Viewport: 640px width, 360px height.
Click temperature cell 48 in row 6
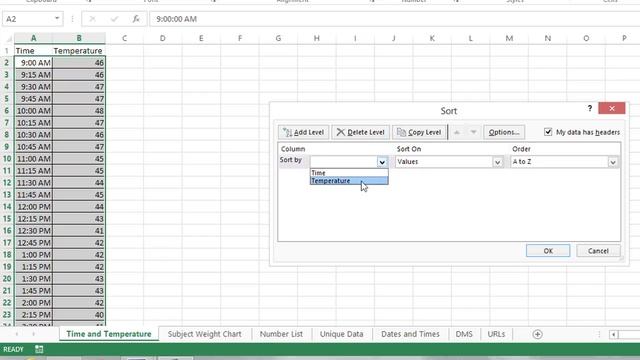(79, 111)
